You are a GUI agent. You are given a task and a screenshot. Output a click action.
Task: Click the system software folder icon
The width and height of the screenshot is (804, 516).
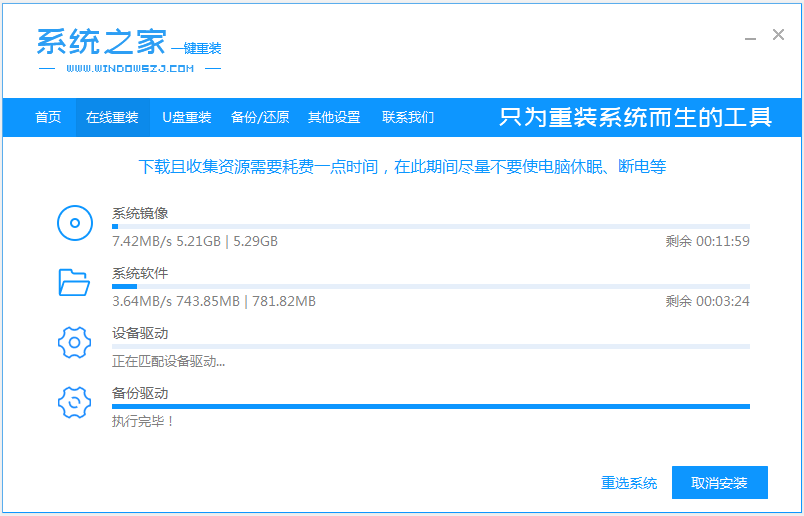[x=75, y=283]
